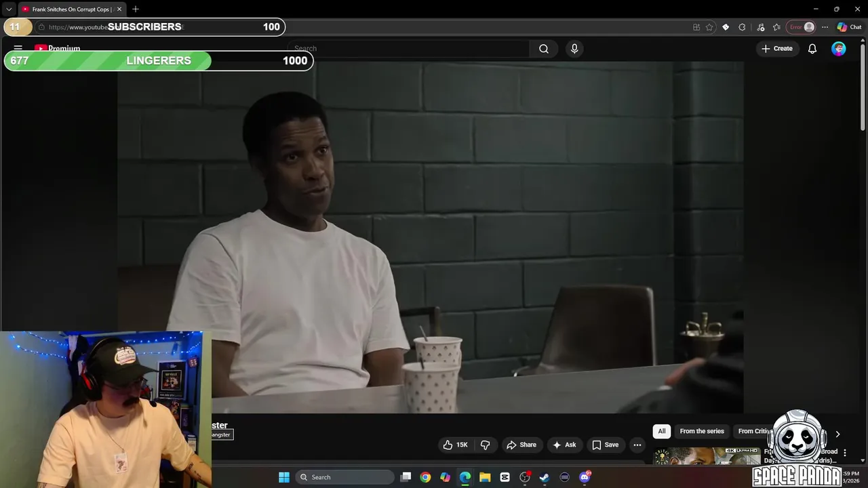Viewport: 868px width, 488px height.
Task: Click the magnifier search button on YouTube
Action: coord(544,49)
